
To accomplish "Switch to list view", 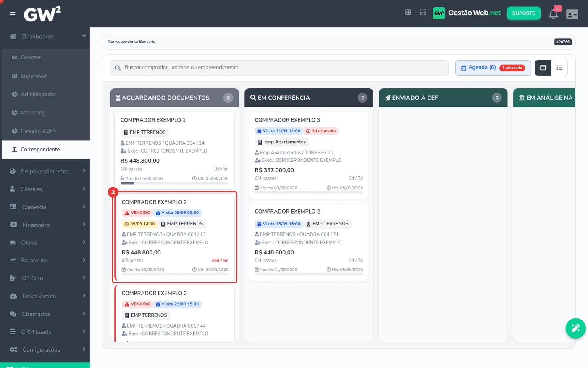I will point(559,68).
